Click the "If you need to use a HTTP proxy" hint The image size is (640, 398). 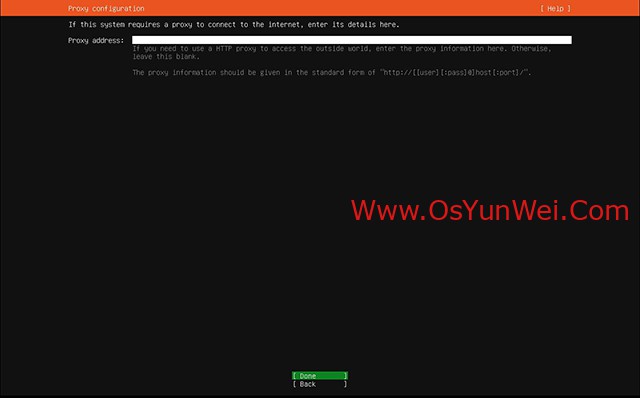(x=342, y=53)
